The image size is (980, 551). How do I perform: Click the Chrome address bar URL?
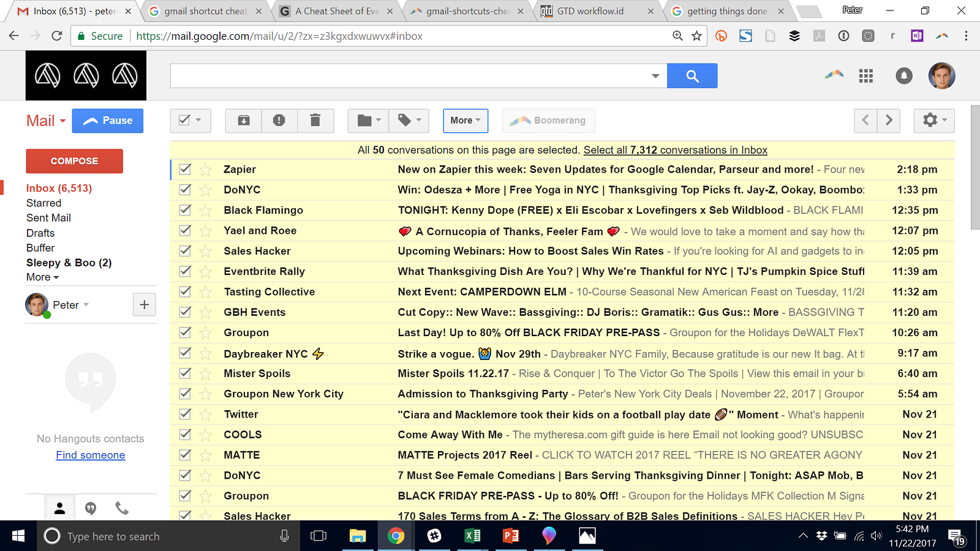[x=279, y=36]
